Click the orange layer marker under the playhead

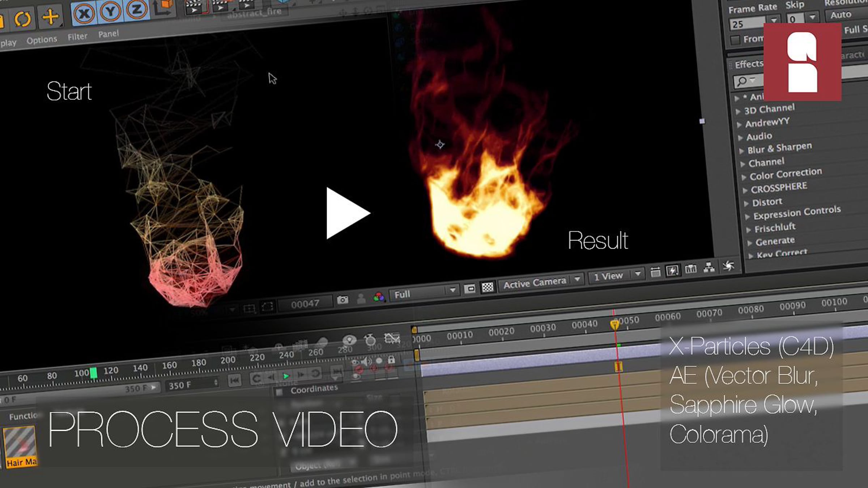pyautogui.click(x=618, y=367)
